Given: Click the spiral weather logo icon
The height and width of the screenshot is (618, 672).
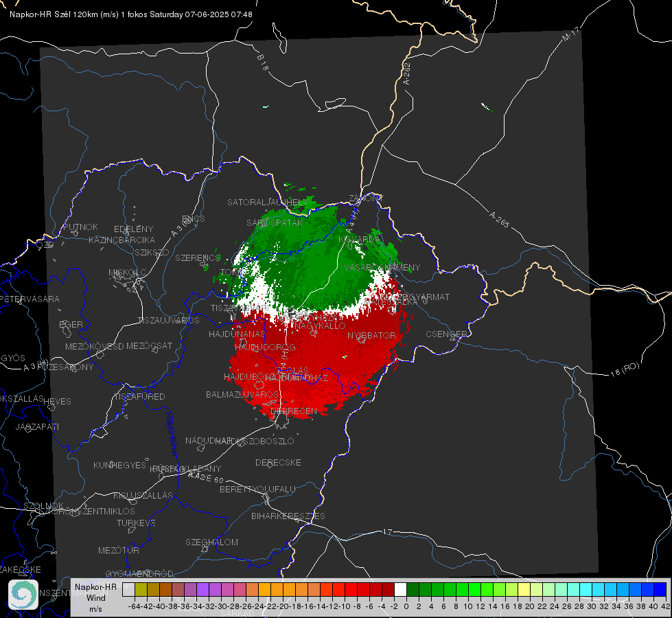Looking at the screenshot, I should [23, 595].
